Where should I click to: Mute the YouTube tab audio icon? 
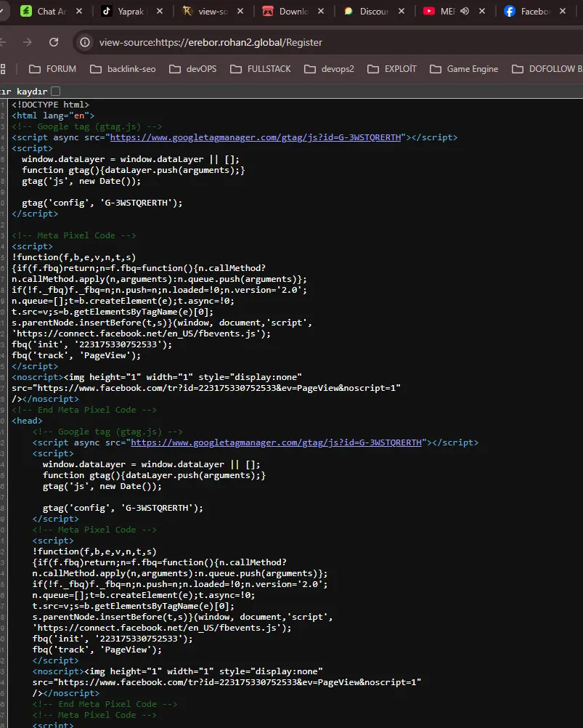coord(465,11)
